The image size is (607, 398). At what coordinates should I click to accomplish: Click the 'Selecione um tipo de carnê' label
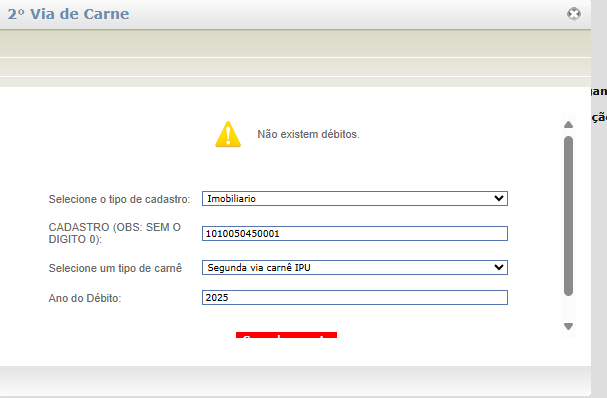click(115, 268)
